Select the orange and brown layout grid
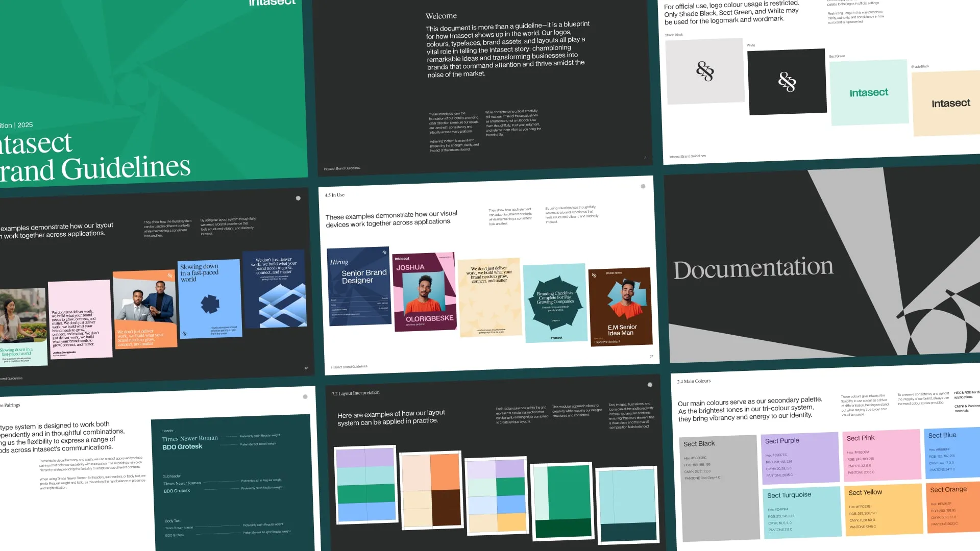This screenshot has height=551, width=980. coord(431,490)
